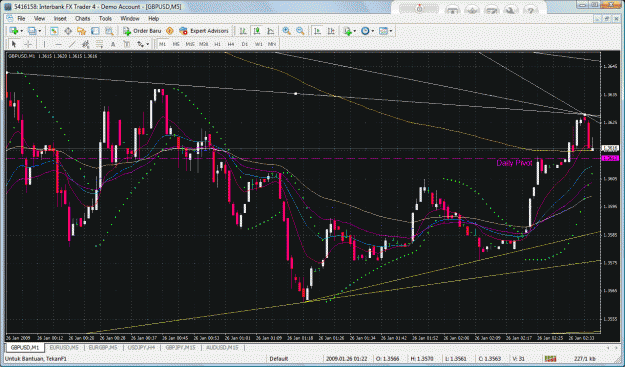
Task: Click the Daily Pivot label on chart
Action: click(x=514, y=163)
